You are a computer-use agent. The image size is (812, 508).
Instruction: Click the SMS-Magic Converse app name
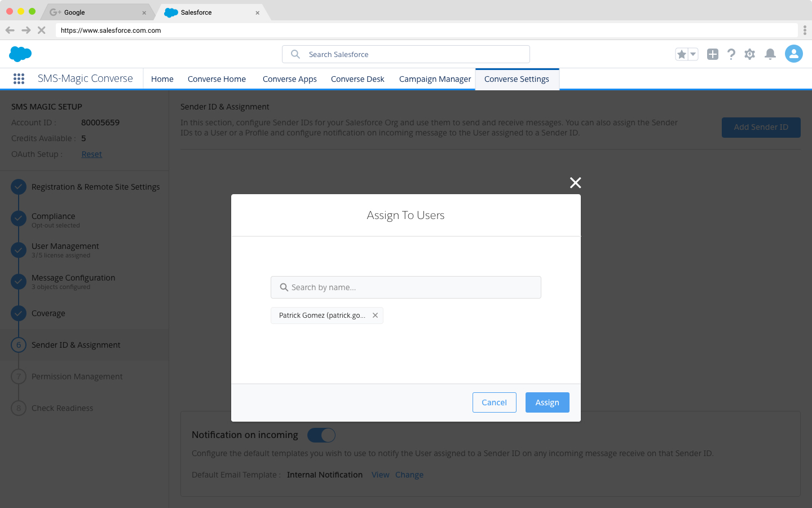(85, 78)
